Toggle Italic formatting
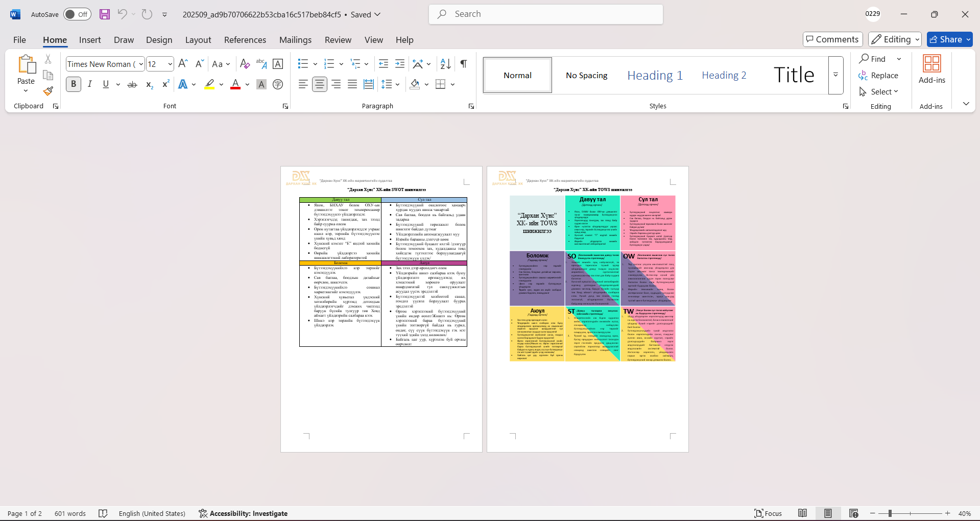The height and width of the screenshot is (521, 980). point(90,84)
